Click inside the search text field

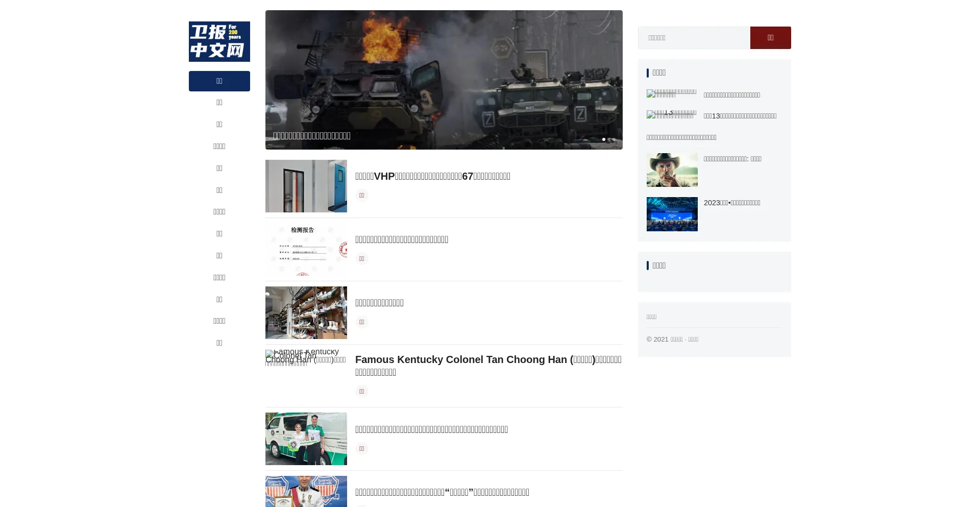pos(694,38)
